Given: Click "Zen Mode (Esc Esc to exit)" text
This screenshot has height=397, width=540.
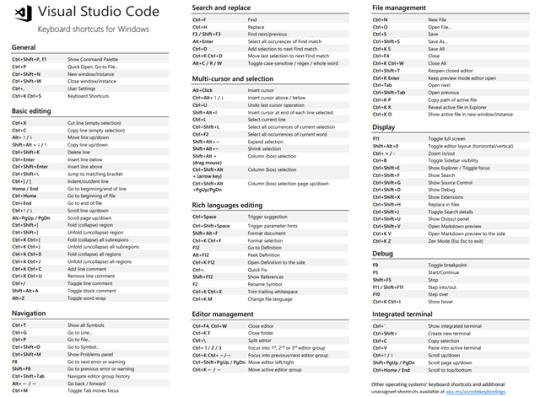Looking at the screenshot, I should tap(456, 241).
